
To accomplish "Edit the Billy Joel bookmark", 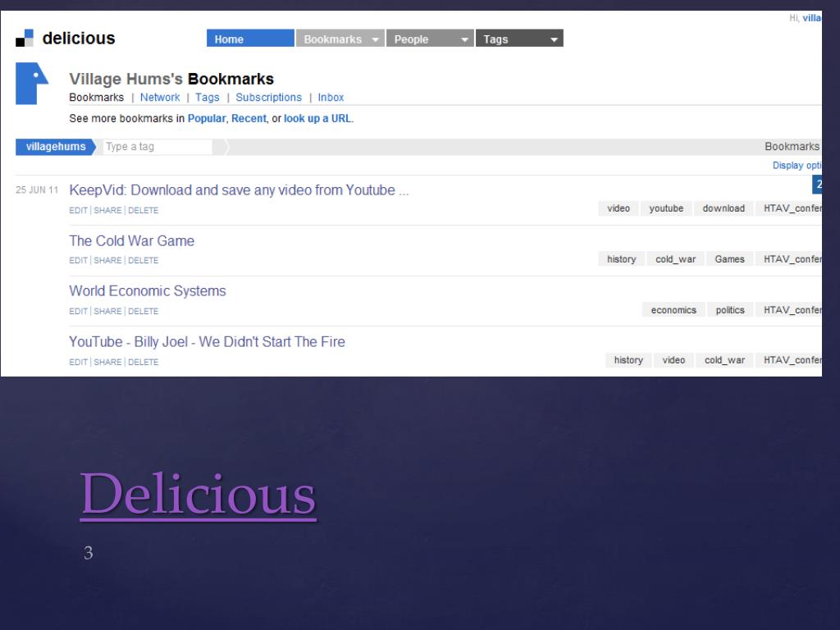I will [x=78, y=362].
